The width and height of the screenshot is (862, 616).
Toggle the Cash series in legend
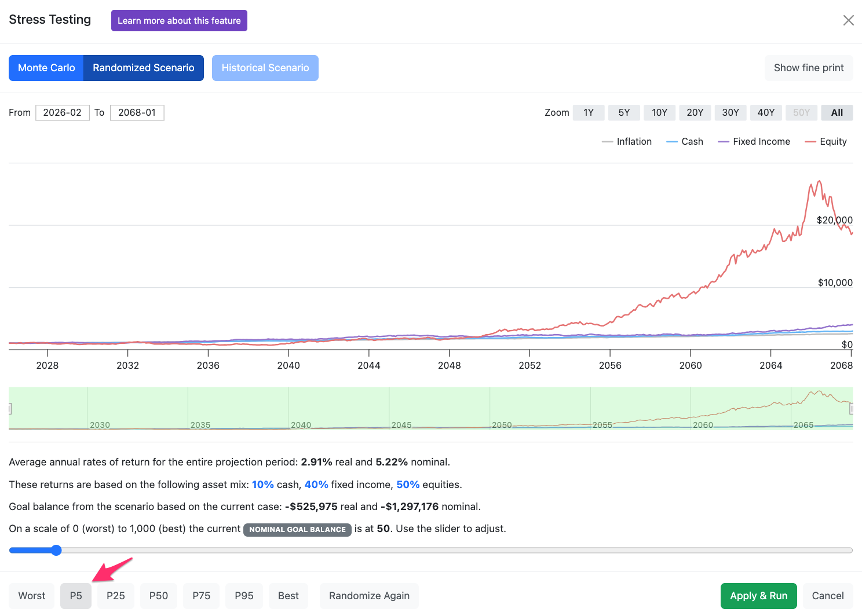click(x=685, y=141)
